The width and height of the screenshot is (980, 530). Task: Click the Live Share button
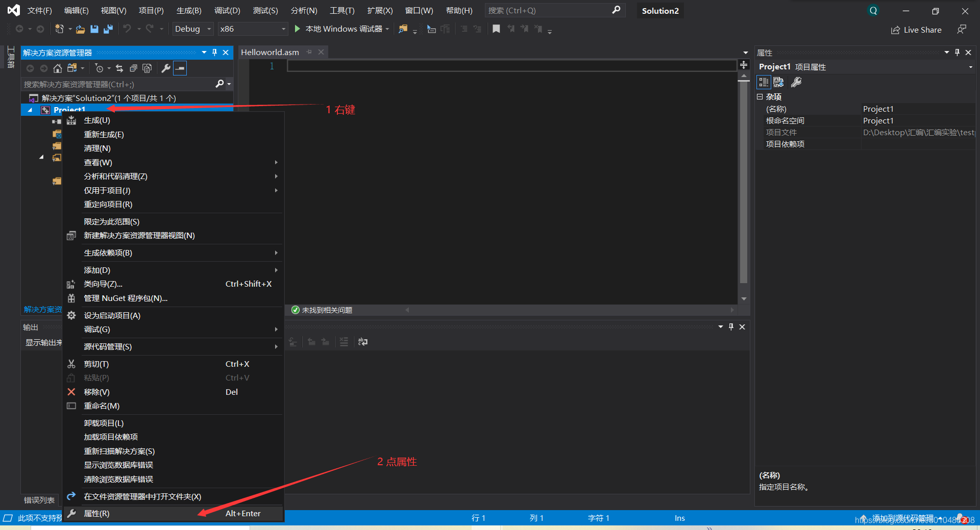917,30
